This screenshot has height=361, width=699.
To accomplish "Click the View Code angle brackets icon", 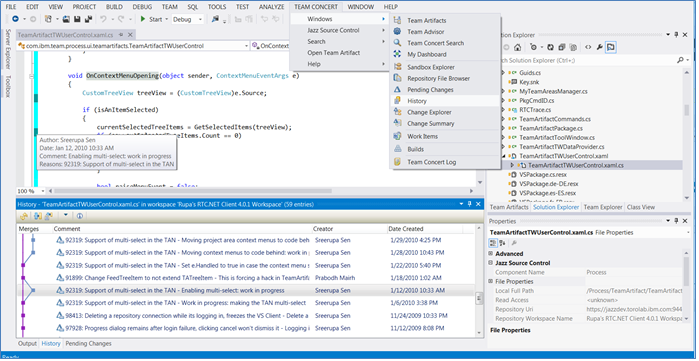I will pyautogui.click(x=588, y=47).
